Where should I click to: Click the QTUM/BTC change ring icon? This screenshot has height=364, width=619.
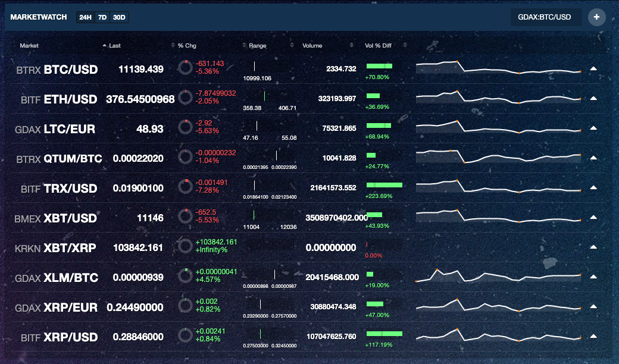click(185, 157)
